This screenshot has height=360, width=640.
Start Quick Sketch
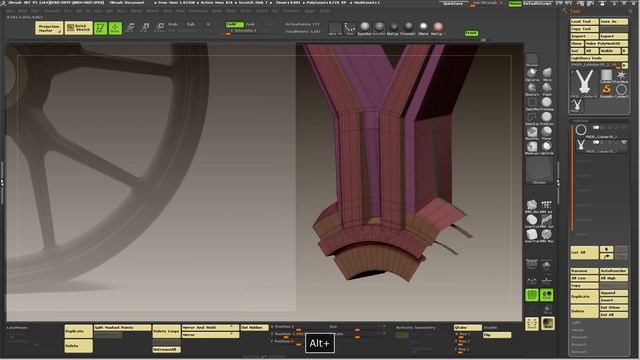click(x=79, y=28)
